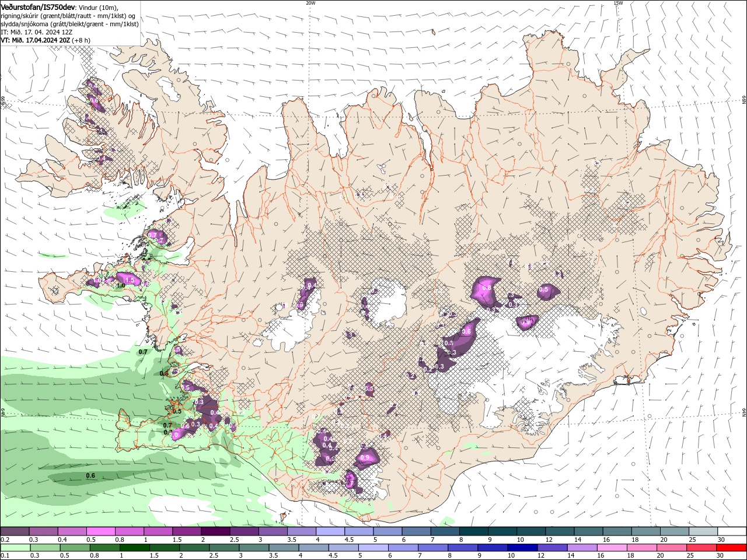Pick the pale green 0.1 swatch, lower legend
This screenshot has height=560, width=747.
click(x=15, y=547)
